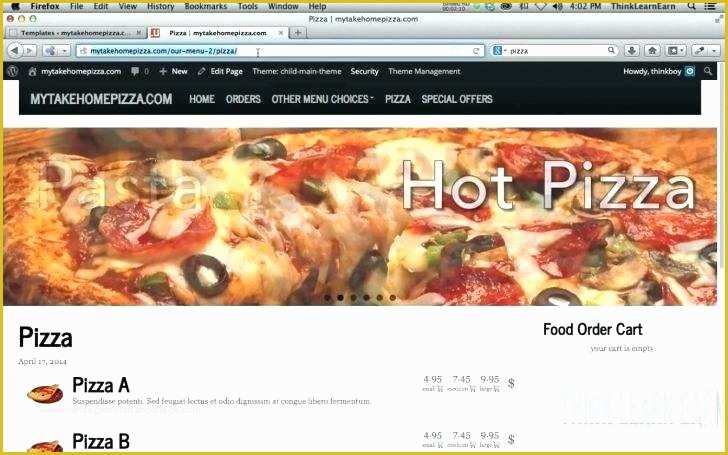The width and height of the screenshot is (728, 455).
Task: Click the Spotlight search icon in menu bar
Action: 692,6
